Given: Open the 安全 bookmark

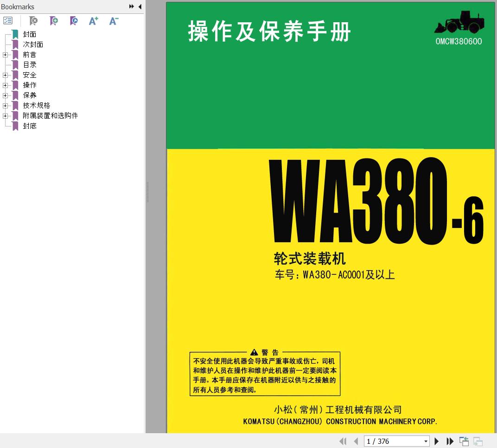Looking at the screenshot, I should click(30, 75).
